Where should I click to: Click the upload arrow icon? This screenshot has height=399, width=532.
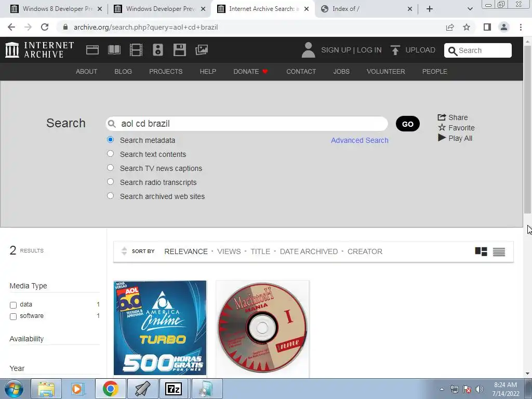pyautogui.click(x=395, y=50)
